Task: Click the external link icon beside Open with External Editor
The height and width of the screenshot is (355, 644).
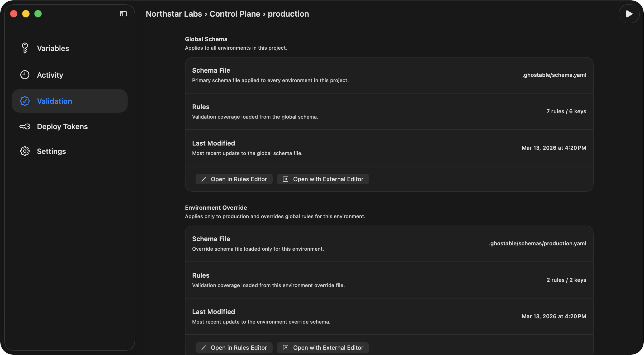Action: pyautogui.click(x=285, y=179)
